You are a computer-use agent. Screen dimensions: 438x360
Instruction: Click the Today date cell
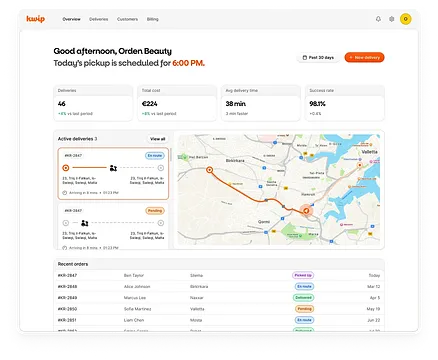pos(374,275)
